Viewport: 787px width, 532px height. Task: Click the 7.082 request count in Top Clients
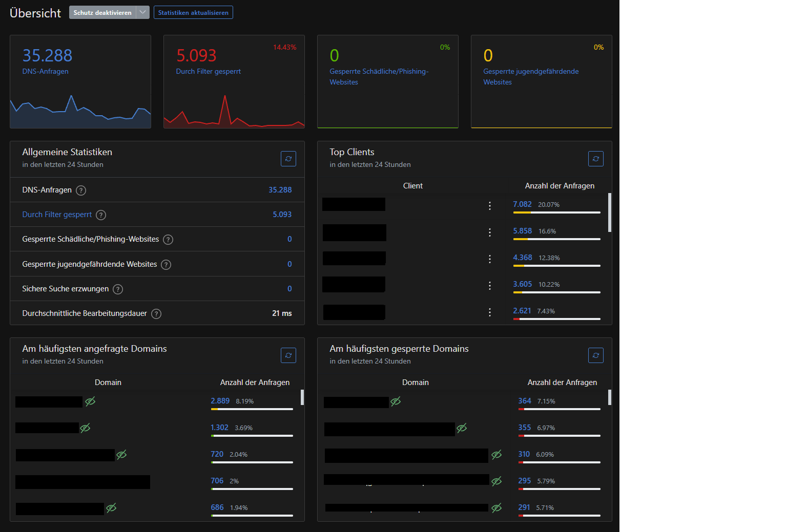click(522, 204)
